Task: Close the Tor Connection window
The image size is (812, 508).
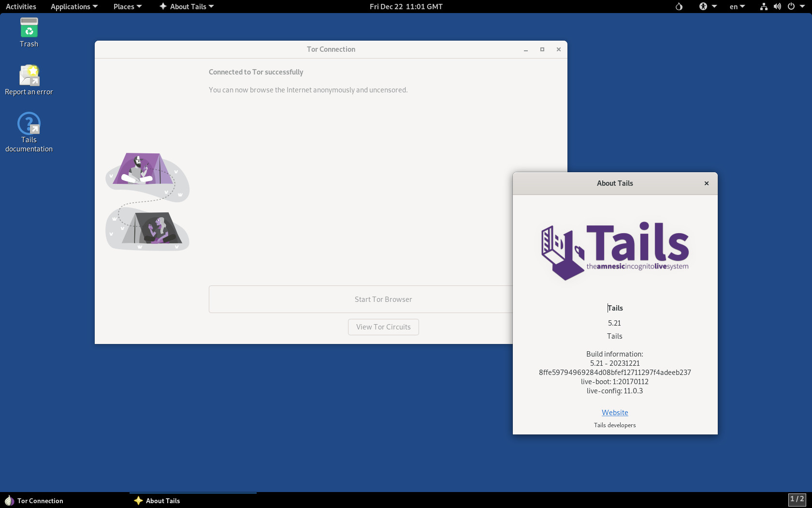Action: point(559,49)
